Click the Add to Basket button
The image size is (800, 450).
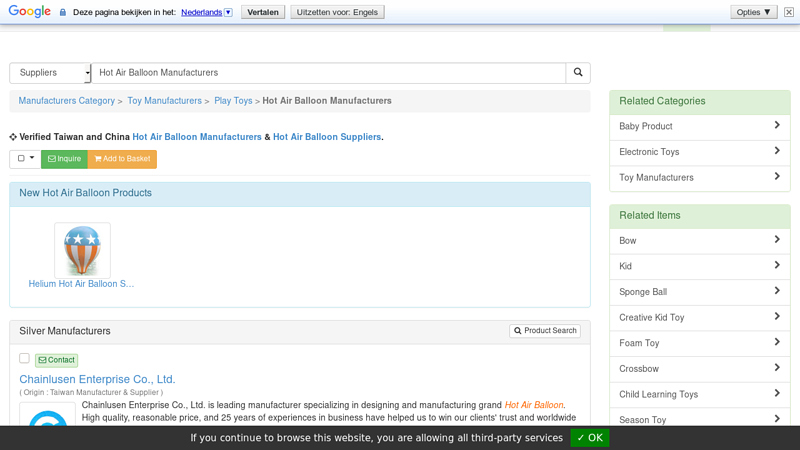click(122, 159)
